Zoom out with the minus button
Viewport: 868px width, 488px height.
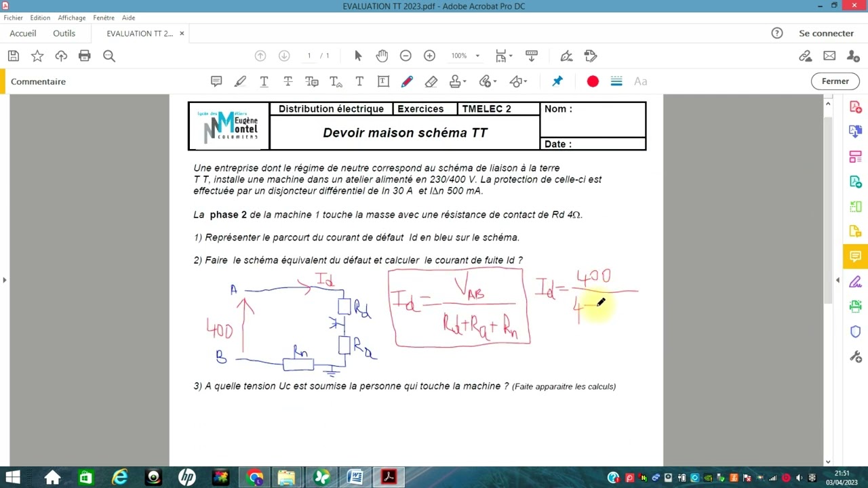(406, 56)
